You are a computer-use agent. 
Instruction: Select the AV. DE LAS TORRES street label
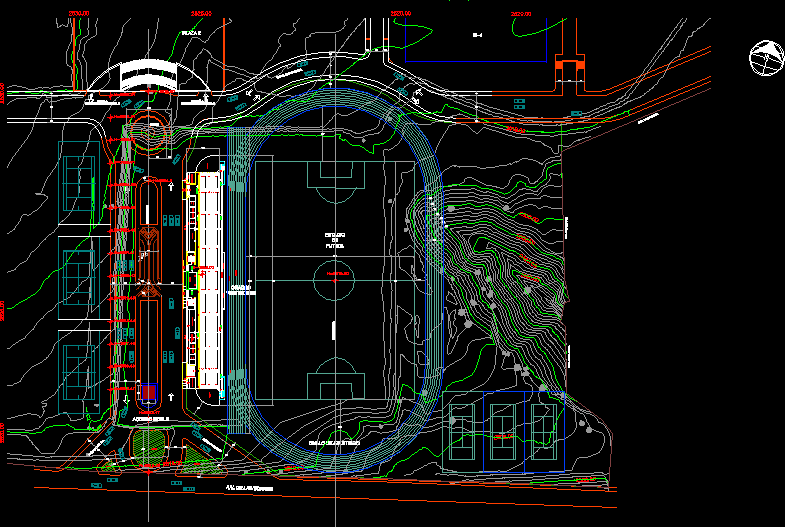(x=250, y=488)
